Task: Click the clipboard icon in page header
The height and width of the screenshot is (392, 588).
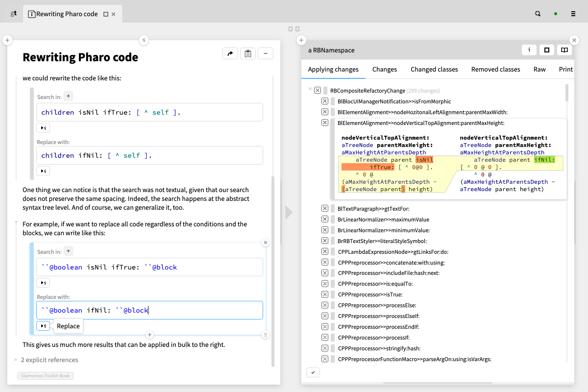Action: 248,53
